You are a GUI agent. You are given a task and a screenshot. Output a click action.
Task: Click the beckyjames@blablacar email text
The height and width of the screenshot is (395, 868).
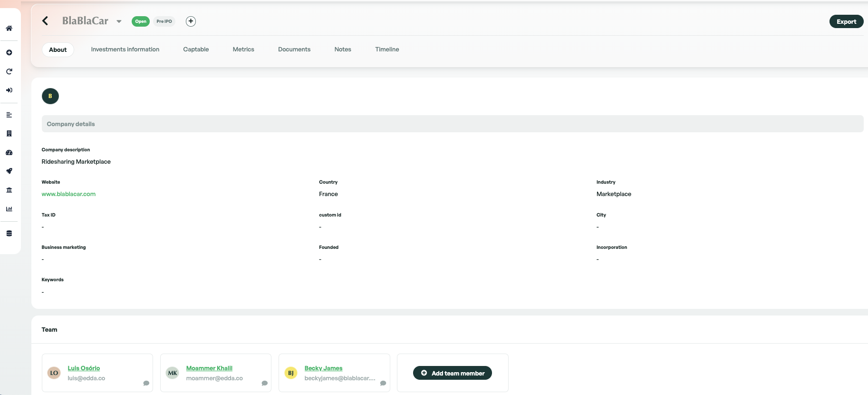pos(340,378)
